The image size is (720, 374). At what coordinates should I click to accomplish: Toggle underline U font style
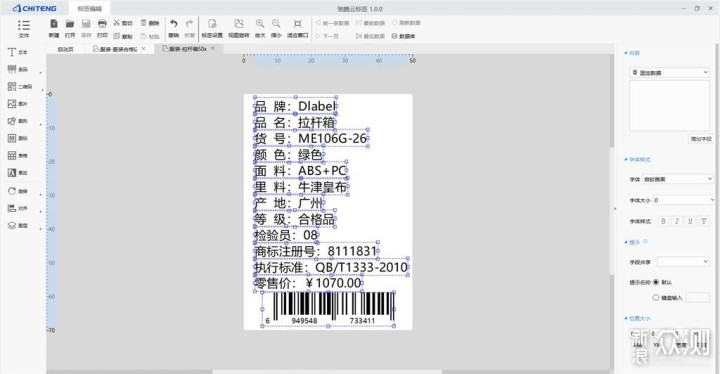690,221
